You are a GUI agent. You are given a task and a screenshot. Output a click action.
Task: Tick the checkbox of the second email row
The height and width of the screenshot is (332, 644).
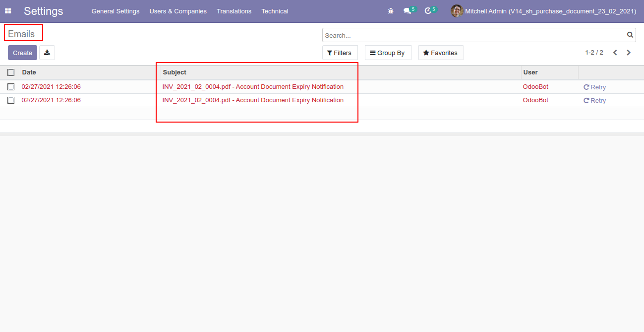[x=11, y=100]
